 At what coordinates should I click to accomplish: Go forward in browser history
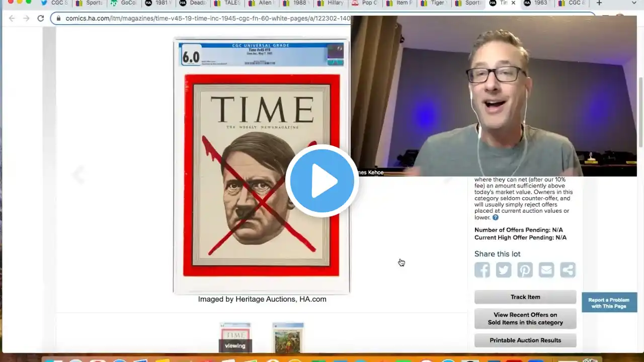[26, 19]
